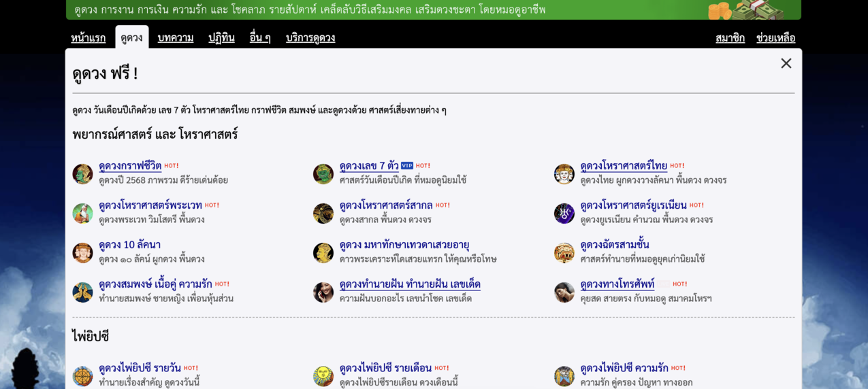This screenshot has height=389, width=868.
Task: Open ดูดวงไพ่ยิปซี รายวัน link
Action: point(140,367)
